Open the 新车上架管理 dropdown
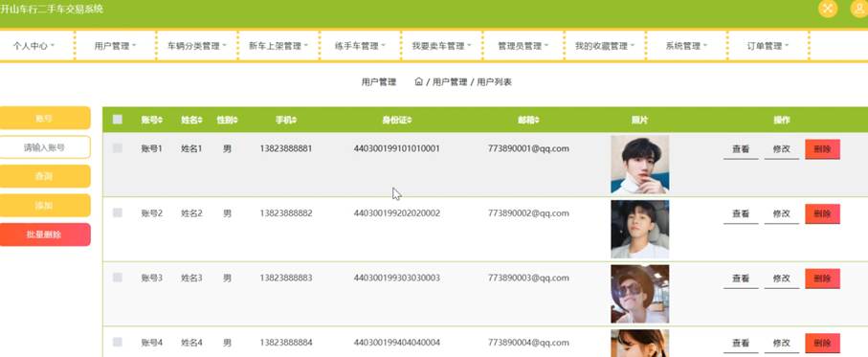The height and width of the screenshot is (357, 868). (278, 46)
